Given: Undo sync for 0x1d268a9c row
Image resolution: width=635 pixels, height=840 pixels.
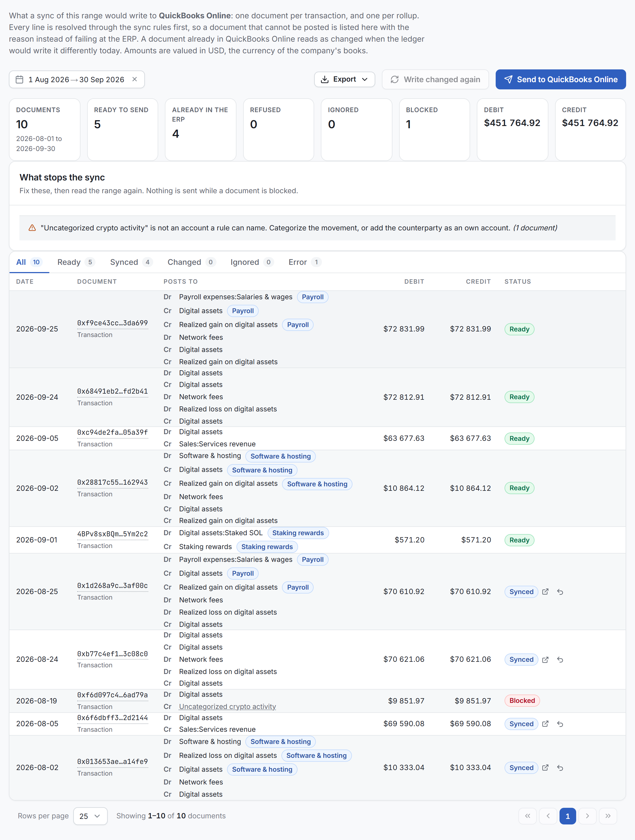Looking at the screenshot, I should pyautogui.click(x=560, y=592).
